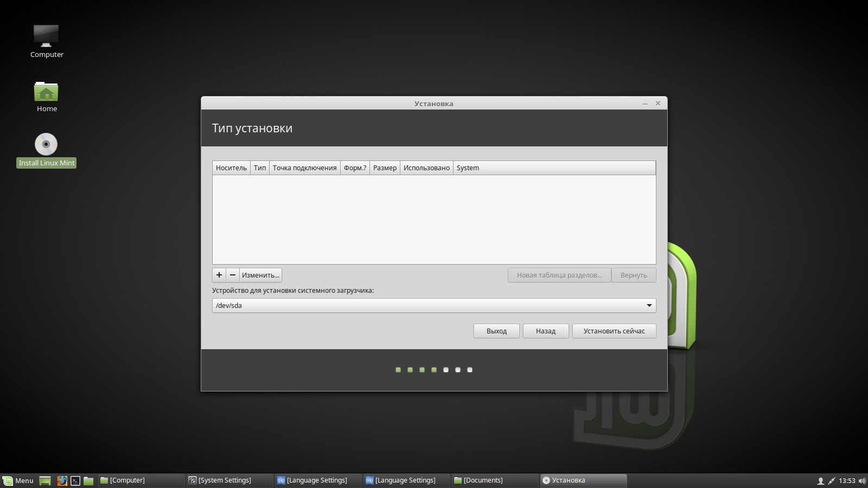The width and height of the screenshot is (868, 488).
Task: Open the Home folder desktop icon
Action: pyautogui.click(x=46, y=92)
